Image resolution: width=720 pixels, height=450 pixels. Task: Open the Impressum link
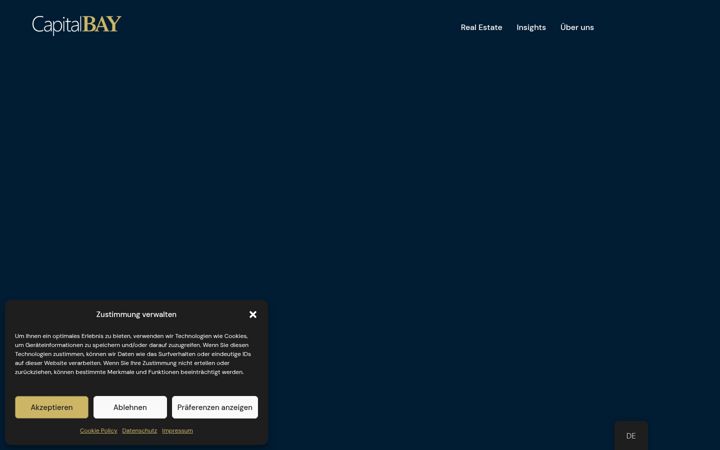(177, 431)
